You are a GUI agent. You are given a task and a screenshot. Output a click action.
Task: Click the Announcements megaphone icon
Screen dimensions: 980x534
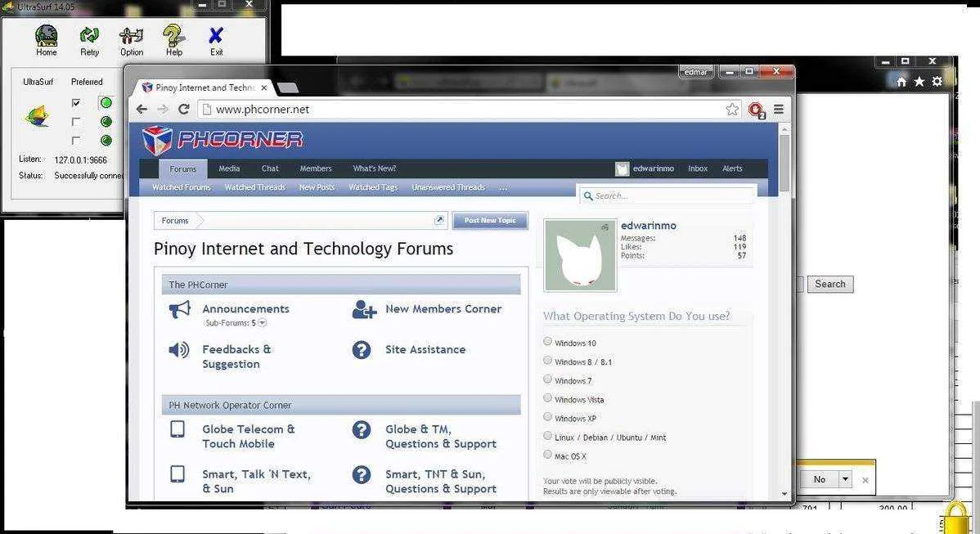pos(179,309)
